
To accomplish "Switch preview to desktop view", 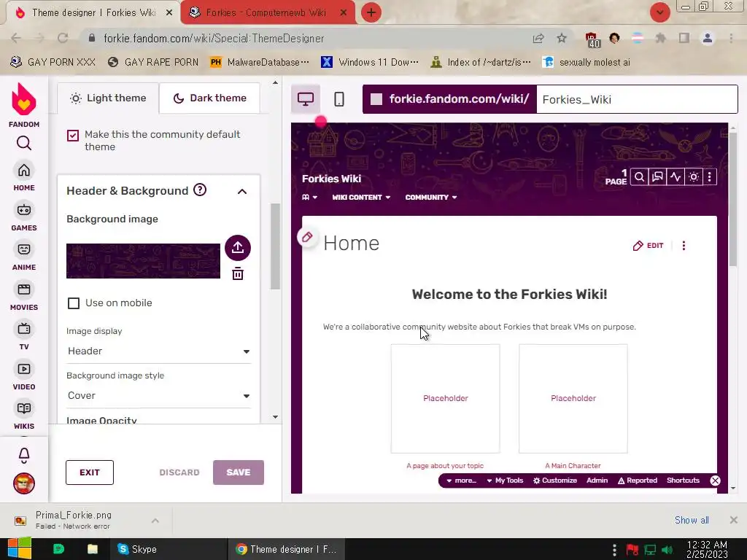I will point(306,99).
